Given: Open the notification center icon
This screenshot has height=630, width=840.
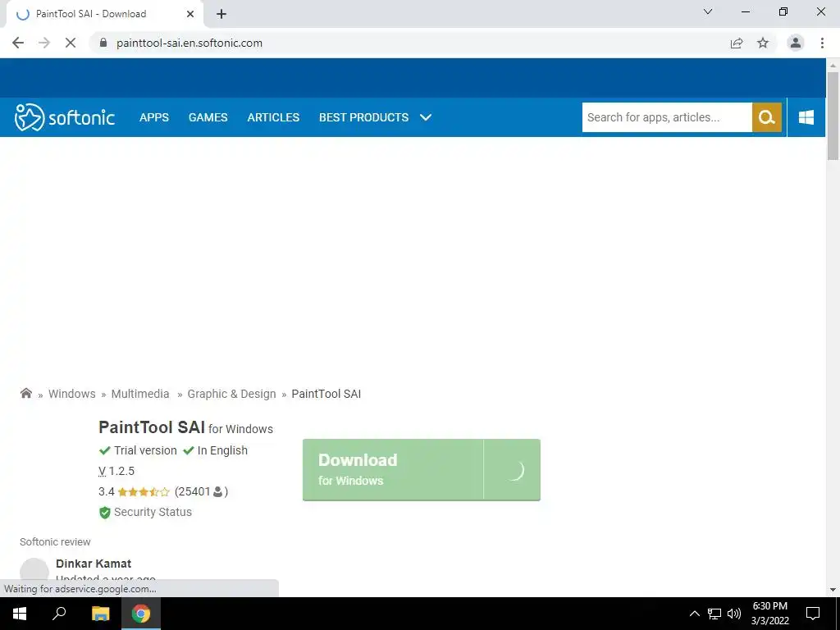Looking at the screenshot, I should (813, 614).
